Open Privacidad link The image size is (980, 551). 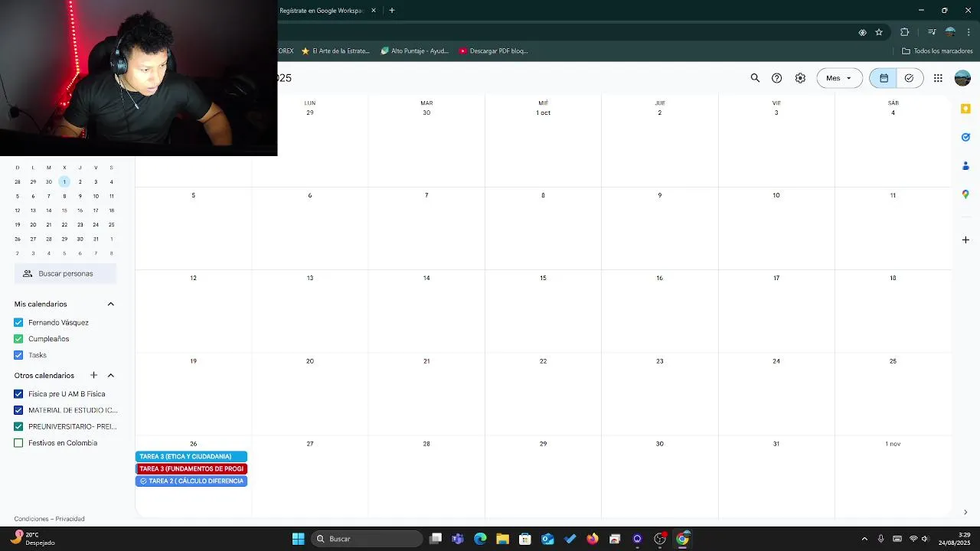(x=70, y=519)
